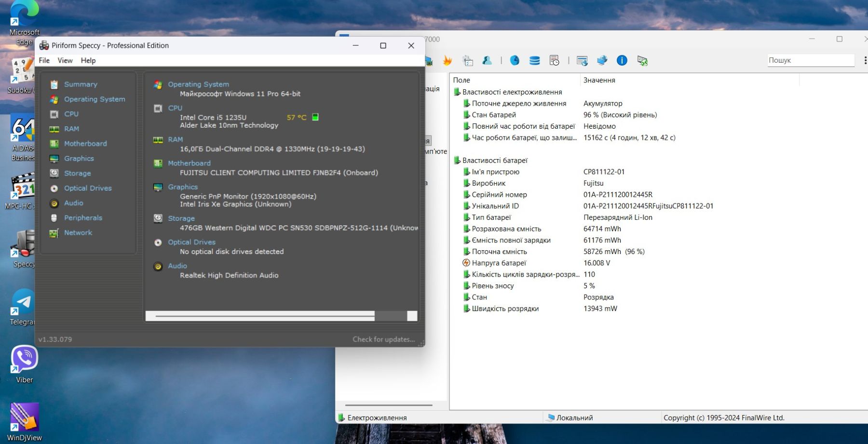This screenshot has width=868, height=444.
Task: Open the File menu in Speccy
Action: tap(44, 60)
